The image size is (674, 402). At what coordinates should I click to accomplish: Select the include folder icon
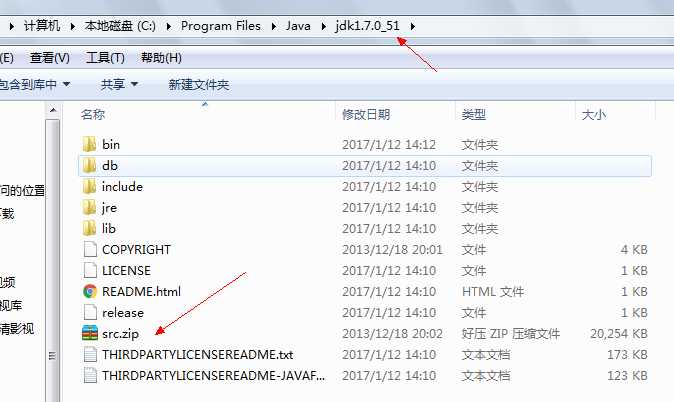coord(89,187)
